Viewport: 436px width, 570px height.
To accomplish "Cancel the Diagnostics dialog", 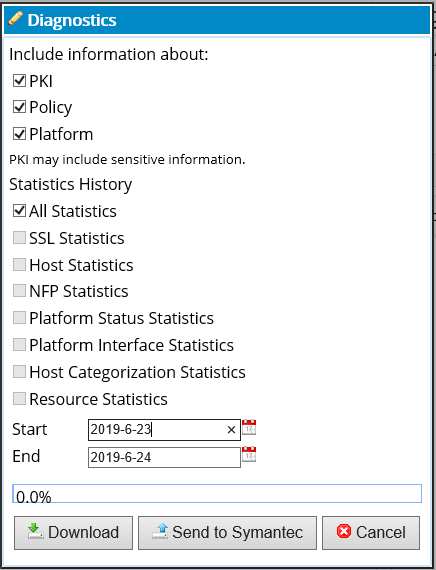I will click(x=371, y=533).
